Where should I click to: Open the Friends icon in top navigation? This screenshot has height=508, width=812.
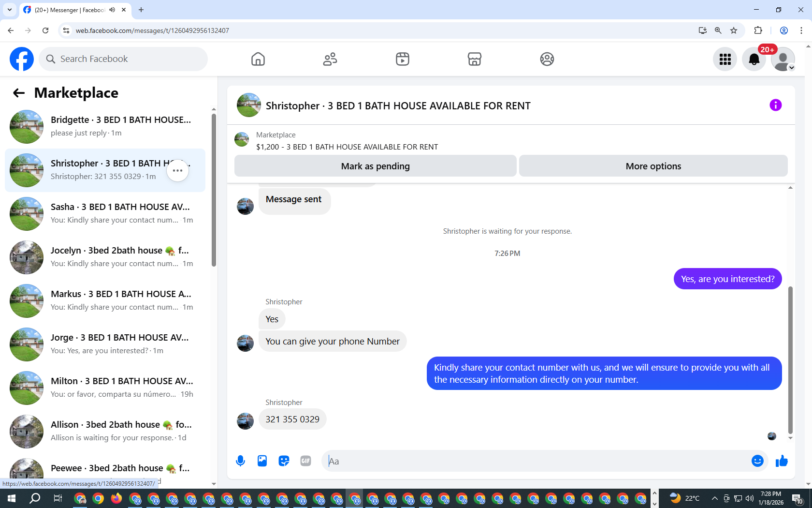pos(330,59)
